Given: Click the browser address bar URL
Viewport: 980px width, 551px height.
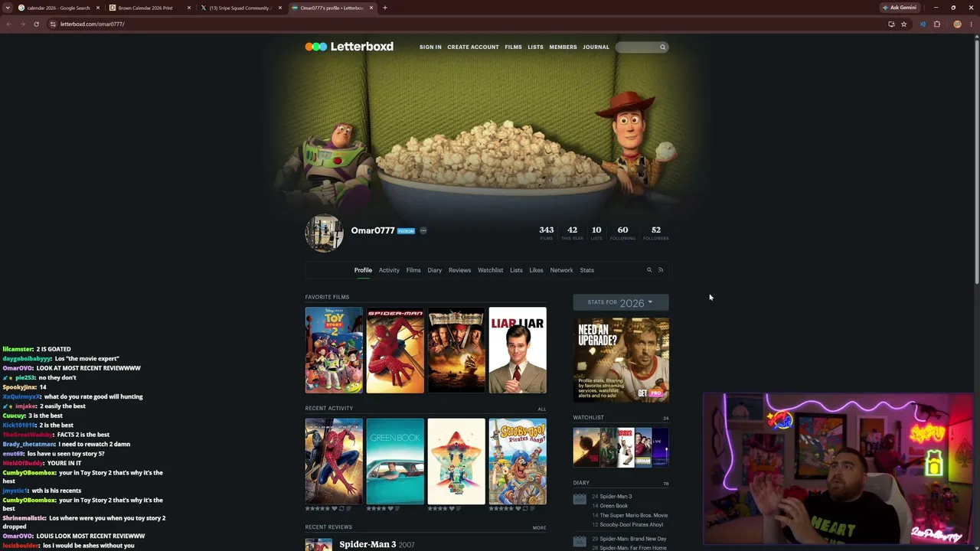Looking at the screenshot, I should pos(93,24).
